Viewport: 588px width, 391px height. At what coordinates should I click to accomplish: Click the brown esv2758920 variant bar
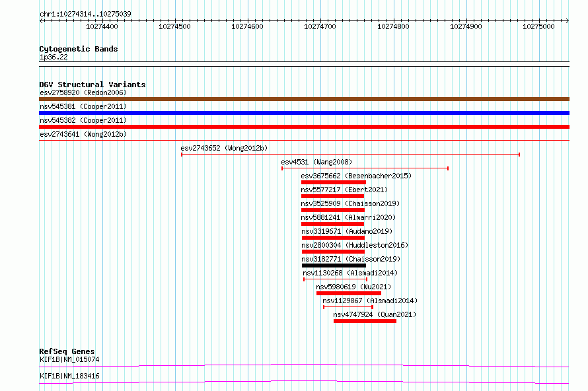304,99
